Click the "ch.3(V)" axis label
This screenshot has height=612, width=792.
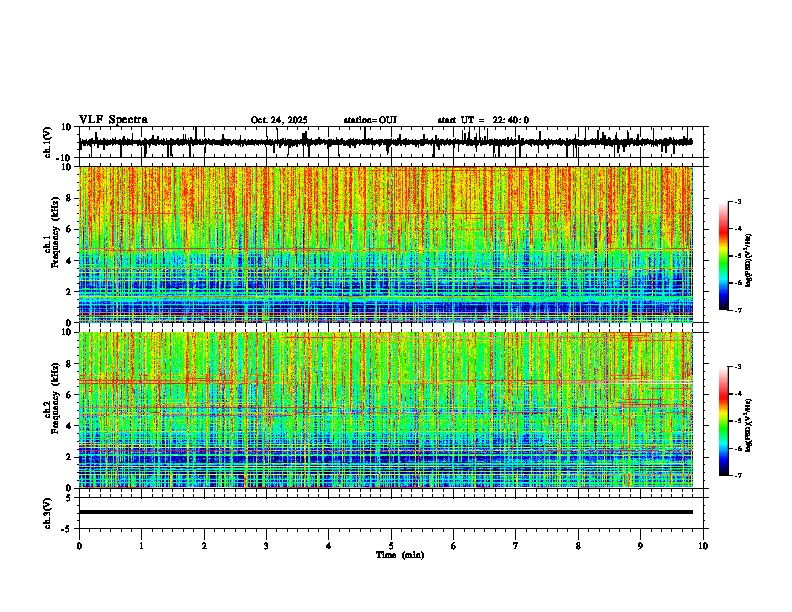tap(47, 513)
